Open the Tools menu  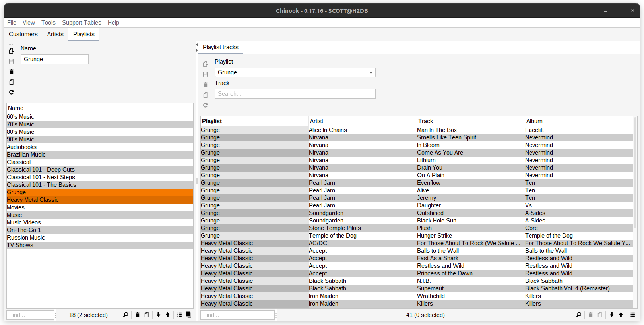click(x=48, y=23)
